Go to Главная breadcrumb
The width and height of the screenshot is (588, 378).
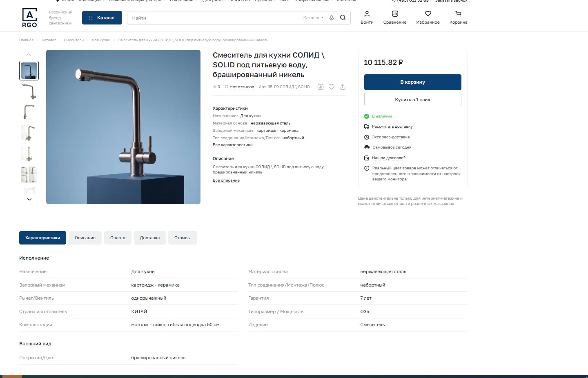coord(26,40)
